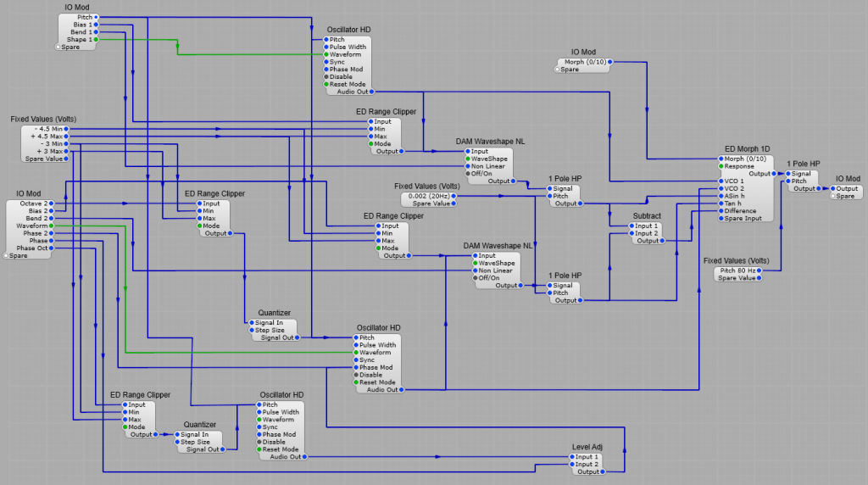Click the Octave 2 output pin

click(x=51, y=203)
